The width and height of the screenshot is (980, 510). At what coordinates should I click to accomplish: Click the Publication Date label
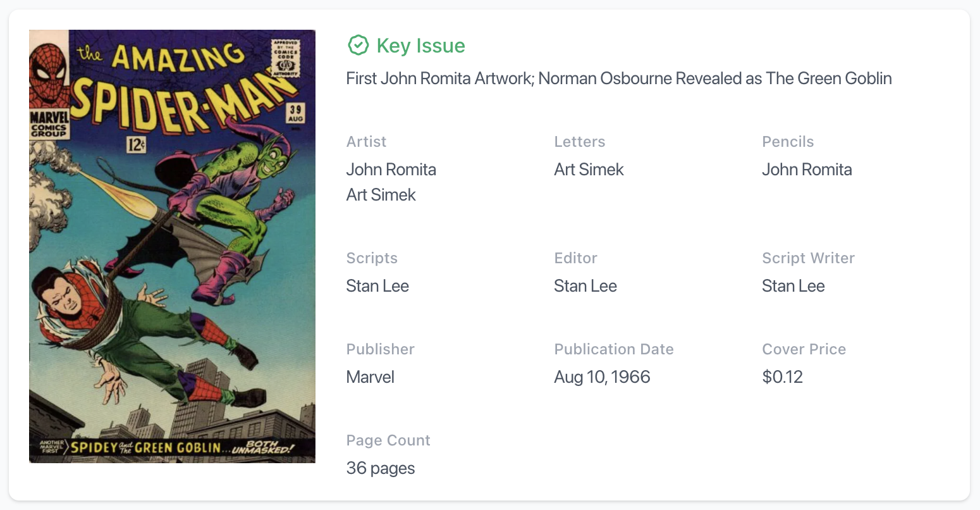[614, 349]
